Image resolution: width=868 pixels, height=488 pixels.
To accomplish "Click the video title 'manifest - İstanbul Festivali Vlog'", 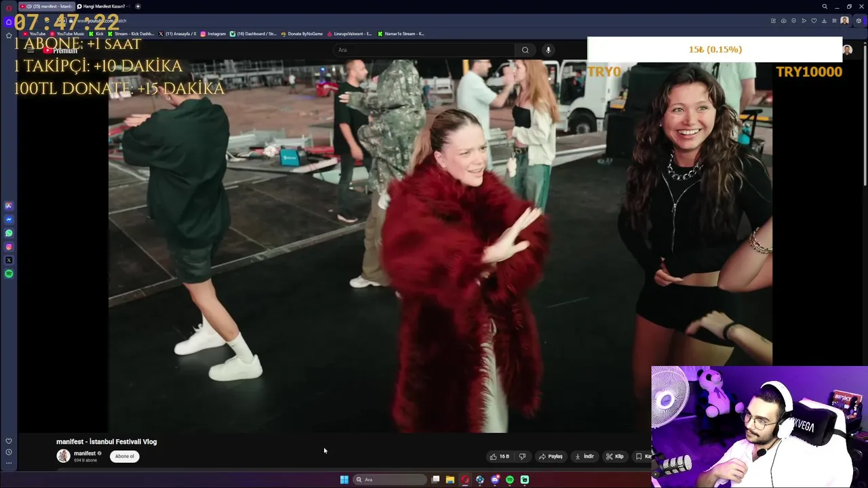I will [106, 442].
